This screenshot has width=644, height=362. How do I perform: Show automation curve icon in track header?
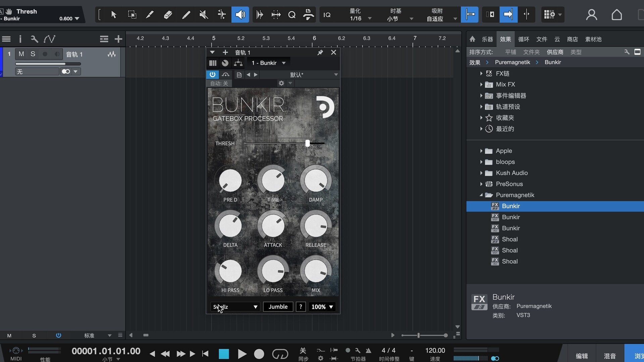pyautogui.click(x=49, y=39)
